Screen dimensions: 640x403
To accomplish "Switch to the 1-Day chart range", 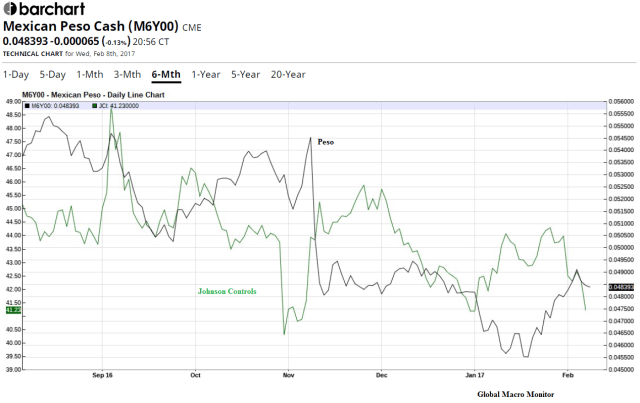I will point(15,74).
